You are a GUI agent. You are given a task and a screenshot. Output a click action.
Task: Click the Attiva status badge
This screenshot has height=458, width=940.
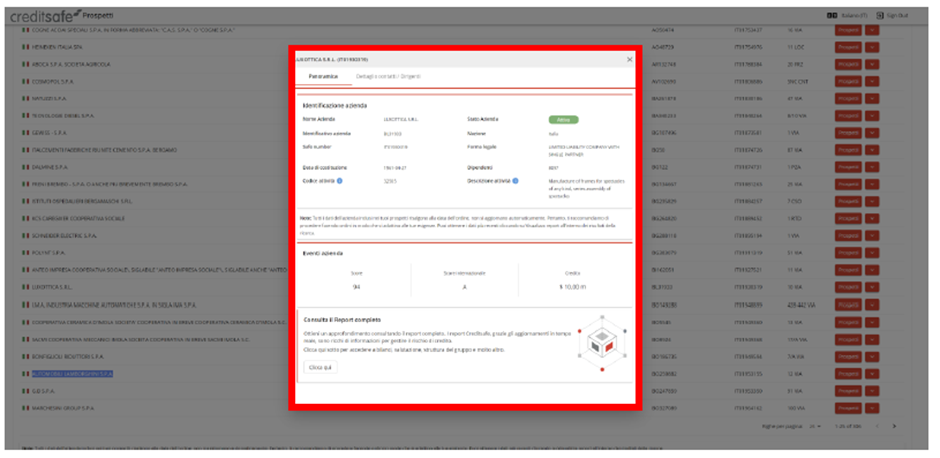coord(563,120)
